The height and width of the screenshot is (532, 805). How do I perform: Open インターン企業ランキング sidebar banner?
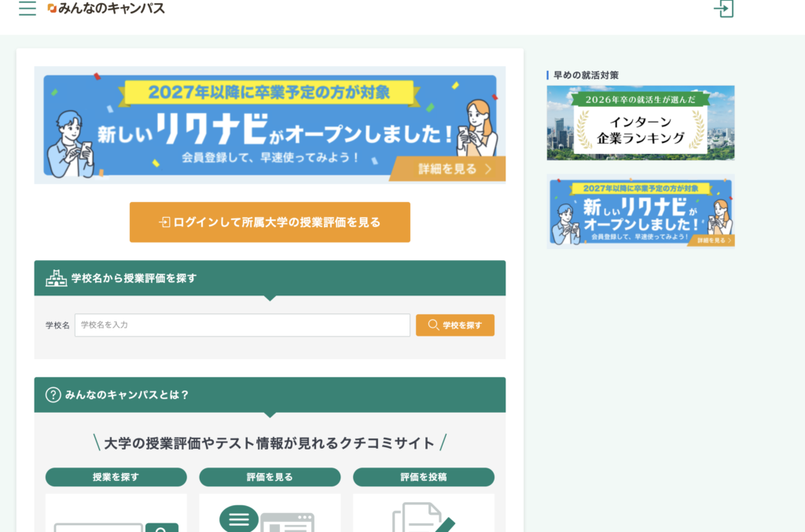[641, 123]
